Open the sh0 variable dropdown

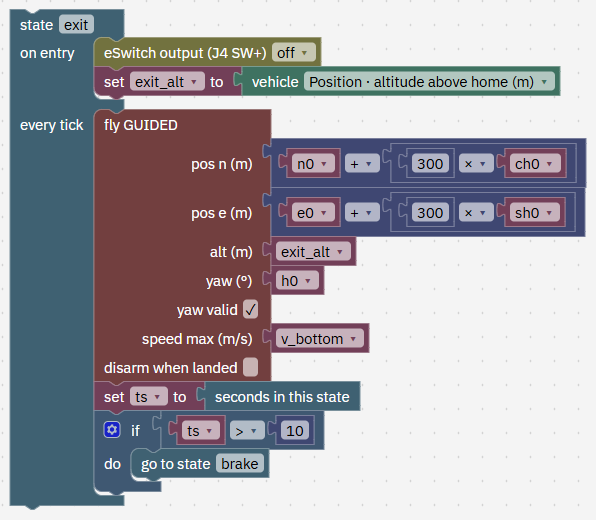[535, 213]
